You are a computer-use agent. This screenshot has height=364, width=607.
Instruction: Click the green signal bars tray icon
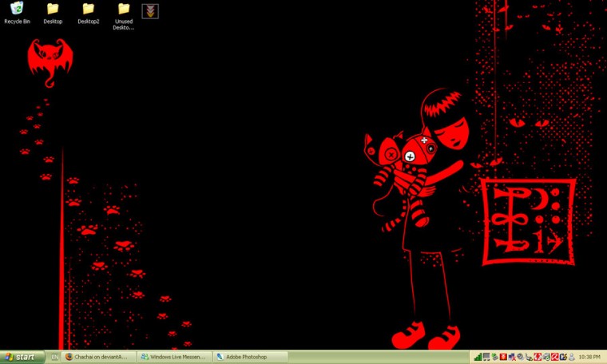point(478,357)
